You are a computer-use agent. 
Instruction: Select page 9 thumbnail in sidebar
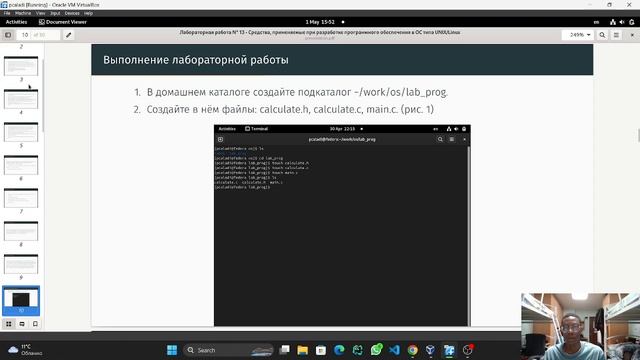[x=21, y=264]
